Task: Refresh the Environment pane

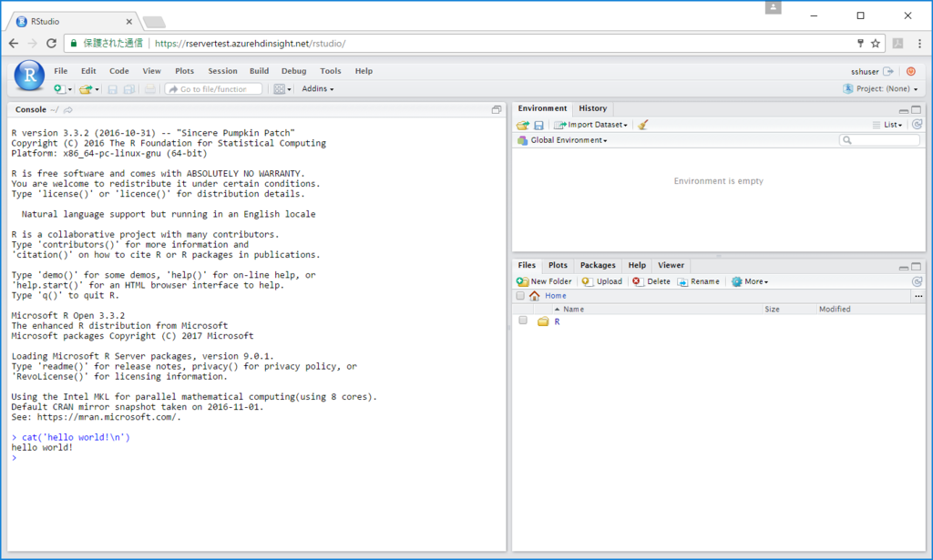Action: click(x=917, y=124)
